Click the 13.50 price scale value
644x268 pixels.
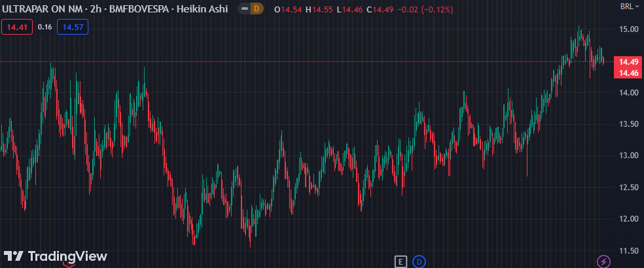(x=628, y=124)
